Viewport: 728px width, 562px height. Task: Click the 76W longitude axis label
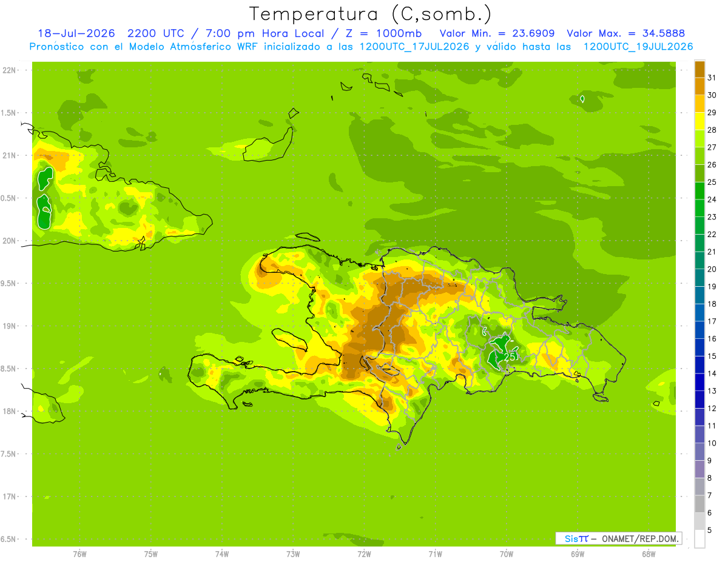79,554
